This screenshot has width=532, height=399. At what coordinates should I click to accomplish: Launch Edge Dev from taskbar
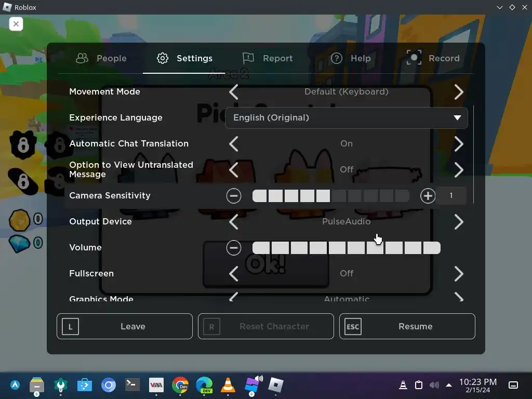tap(204, 385)
